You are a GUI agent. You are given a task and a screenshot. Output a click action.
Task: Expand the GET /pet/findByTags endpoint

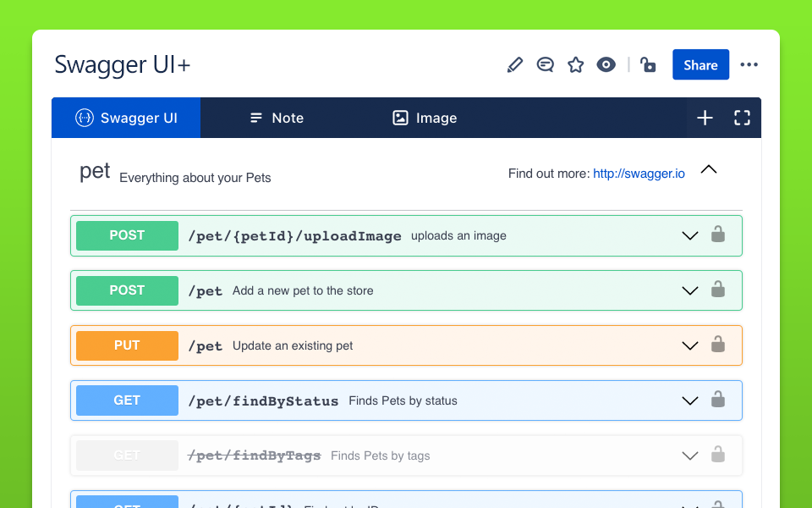[689, 455]
